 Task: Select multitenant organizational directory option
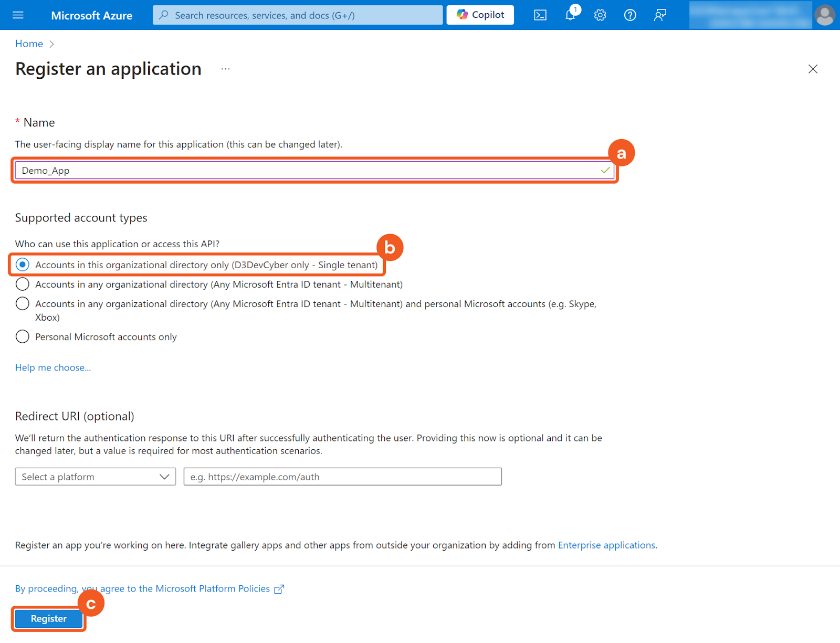pyautogui.click(x=23, y=284)
